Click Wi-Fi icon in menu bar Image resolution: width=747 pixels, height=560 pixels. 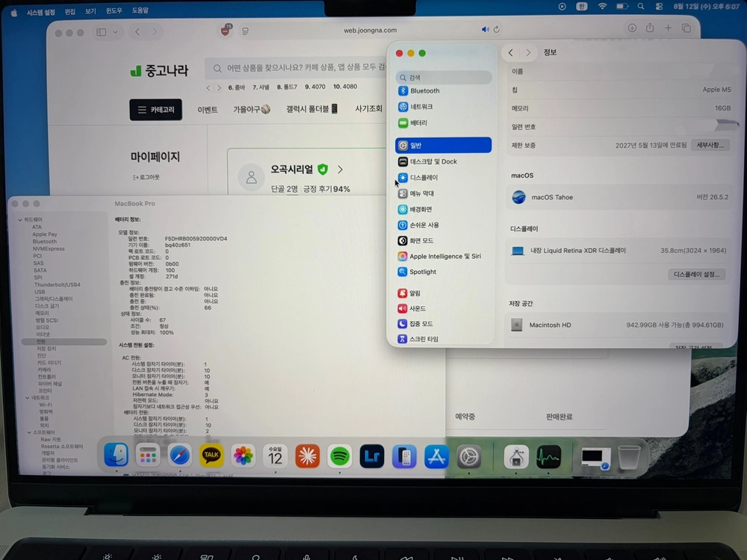[x=602, y=7]
